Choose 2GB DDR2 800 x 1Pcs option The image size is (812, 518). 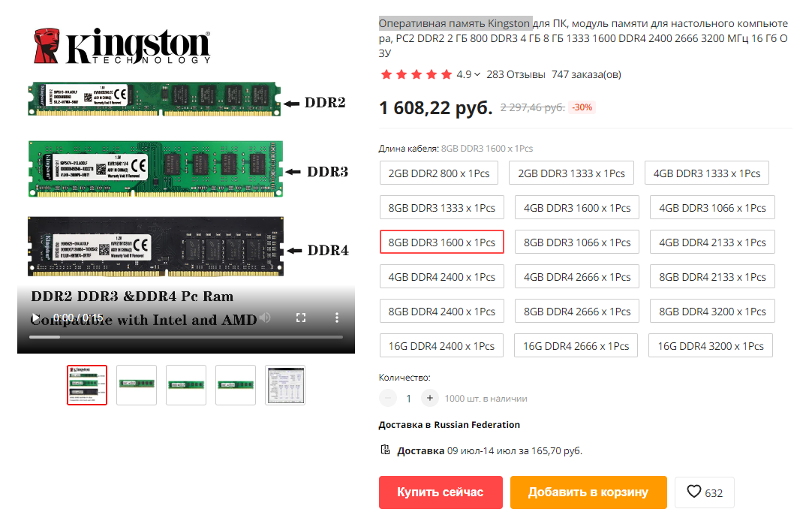click(x=438, y=173)
